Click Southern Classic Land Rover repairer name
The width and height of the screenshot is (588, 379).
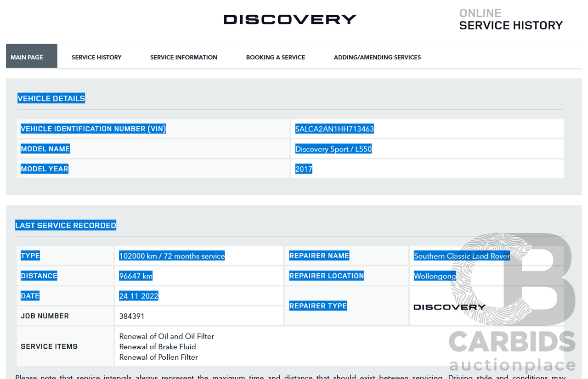(461, 256)
